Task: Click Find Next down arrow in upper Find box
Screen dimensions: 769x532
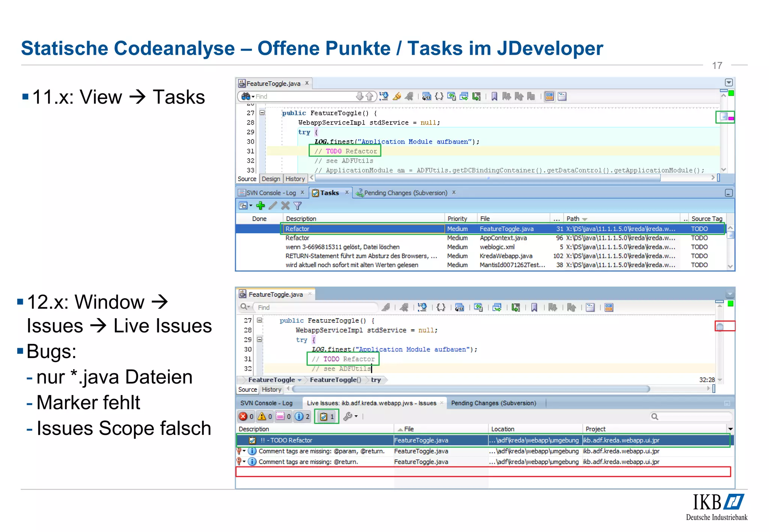Action: [360, 96]
